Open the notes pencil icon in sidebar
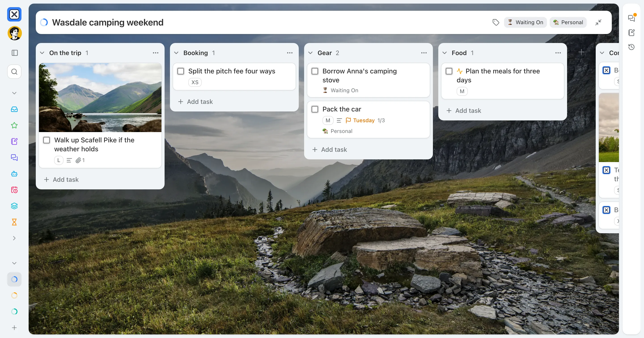Screen dimensions: 644x338 (14, 141)
